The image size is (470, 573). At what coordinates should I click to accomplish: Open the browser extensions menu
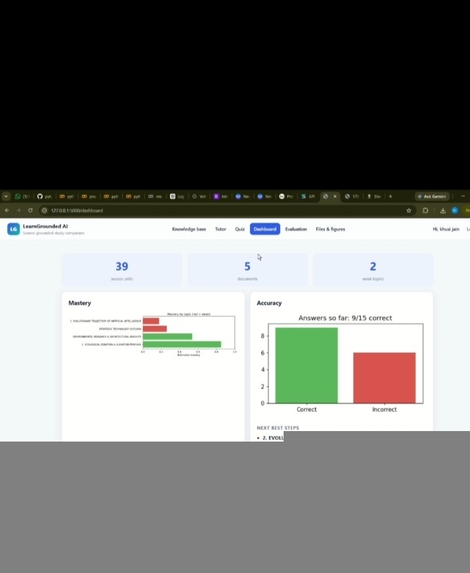425,210
